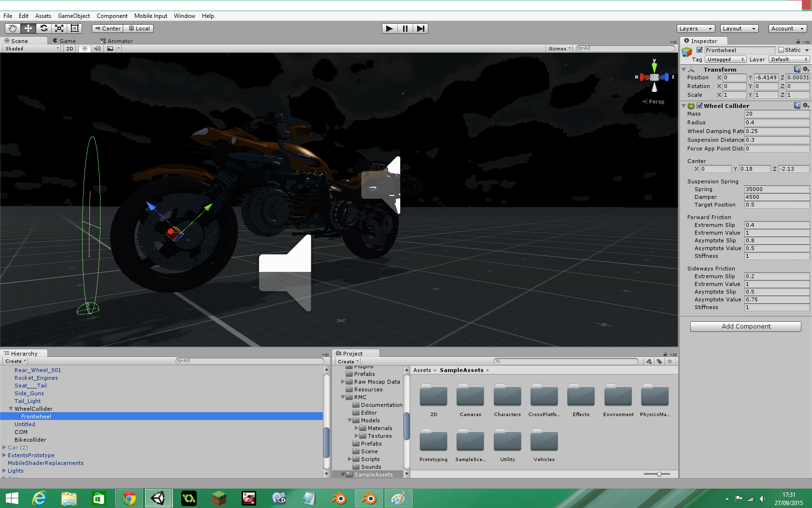Image resolution: width=812 pixels, height=508 pixels.
Task: Collapse the WheelCollider hierarchy item
Action: click(11, 409)
